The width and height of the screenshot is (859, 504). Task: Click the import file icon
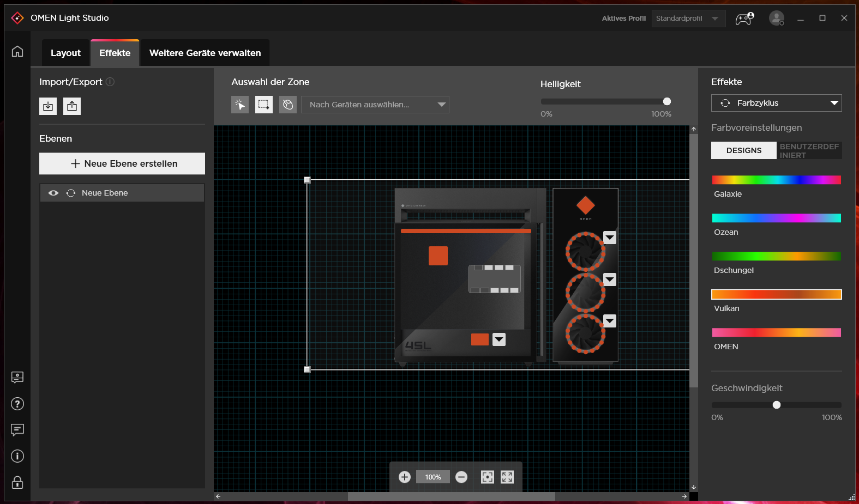point(48,106)
